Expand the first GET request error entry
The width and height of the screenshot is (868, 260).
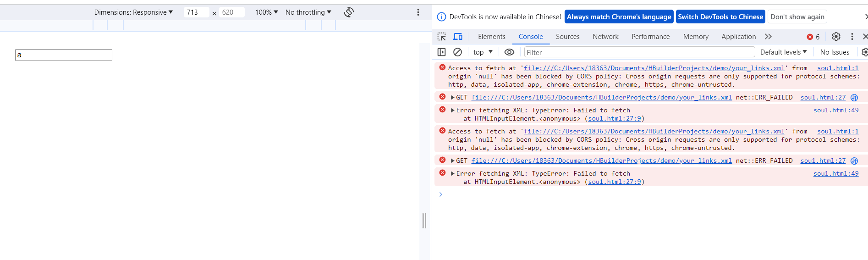click(x=452, y=97)
